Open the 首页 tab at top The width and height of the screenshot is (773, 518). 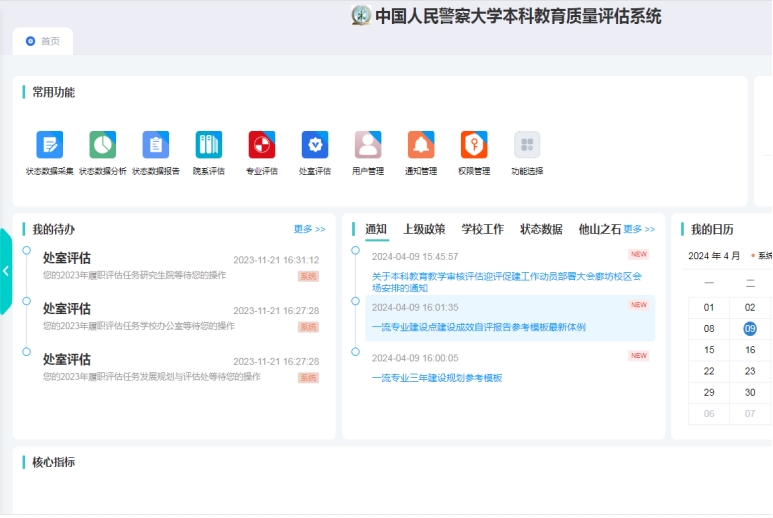pos(43,41)
